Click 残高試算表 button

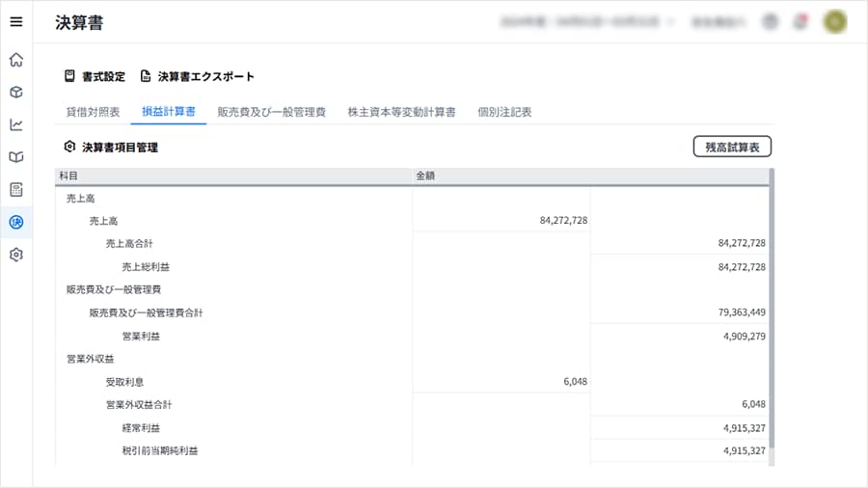pyautogui.click(x=732, y=148)
